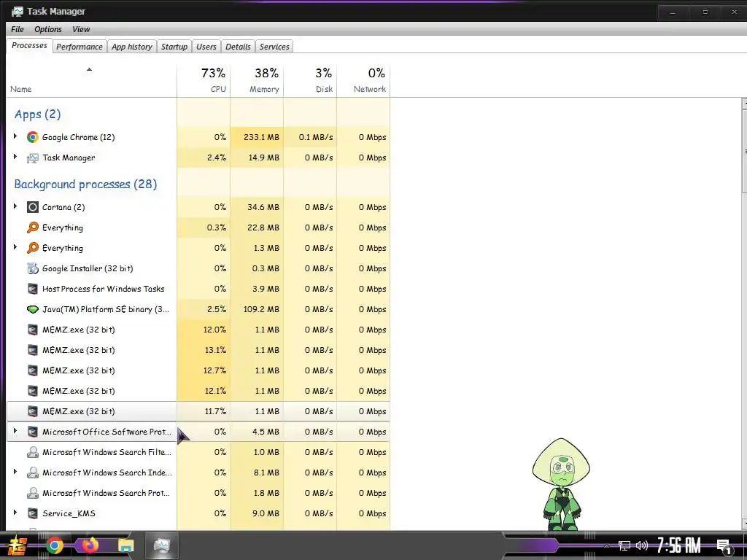The height and width of the screenshot is (560, 747).
Task: Switch to the Users tab
Action: coord(206,47)
